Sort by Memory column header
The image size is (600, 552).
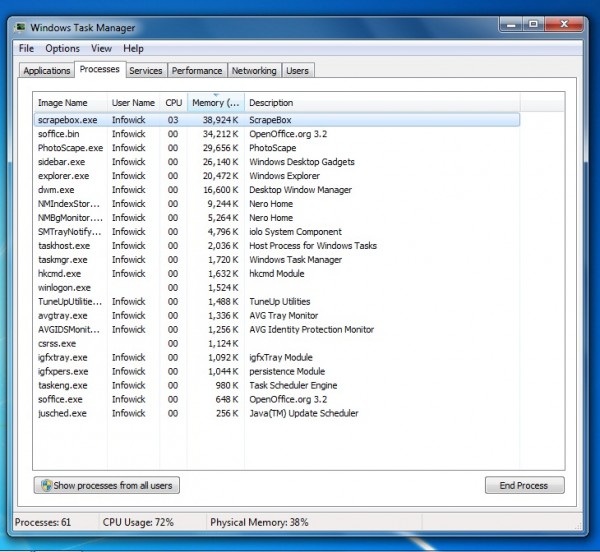click(216, 103)
